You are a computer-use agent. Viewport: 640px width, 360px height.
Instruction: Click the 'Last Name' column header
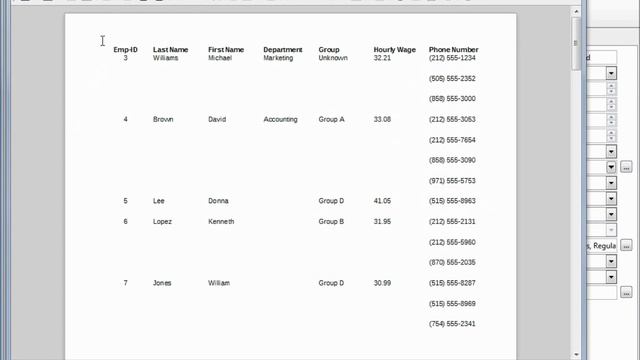(x=170, y=49)
